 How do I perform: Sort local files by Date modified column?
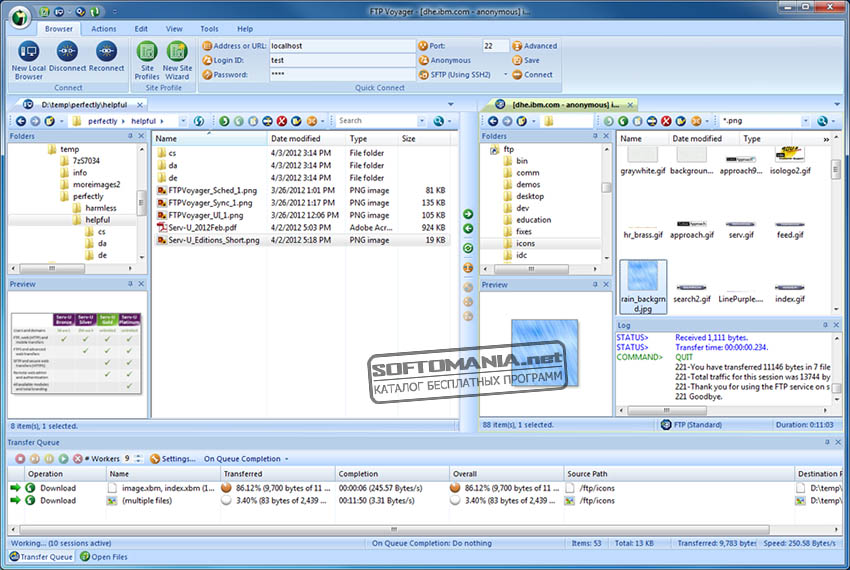click(306, 139)
